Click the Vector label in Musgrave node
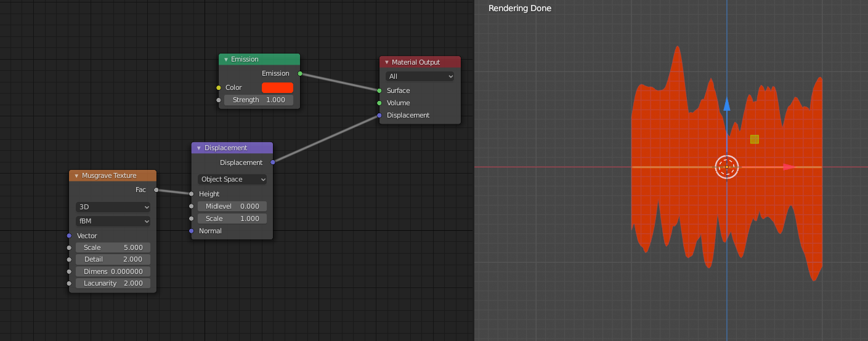 (x=87, y=236)
